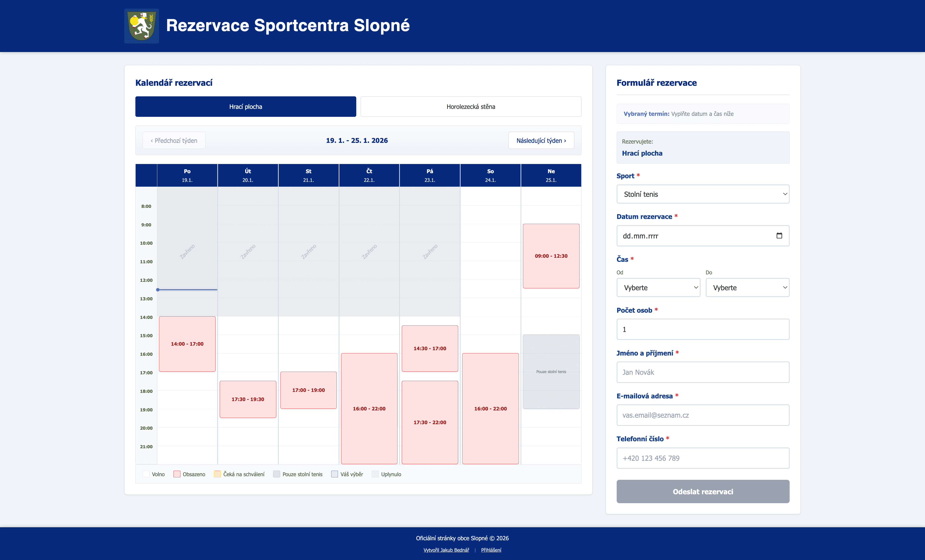This screenshot has width=925, height=560.
Task: Click the Volno legend color swatch
Action: tap(146, 474)
